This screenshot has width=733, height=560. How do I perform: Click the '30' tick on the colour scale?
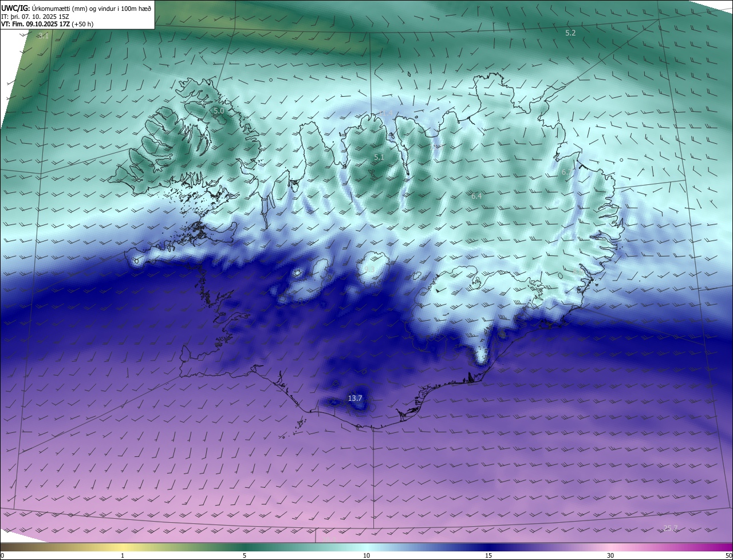[610, 555]
